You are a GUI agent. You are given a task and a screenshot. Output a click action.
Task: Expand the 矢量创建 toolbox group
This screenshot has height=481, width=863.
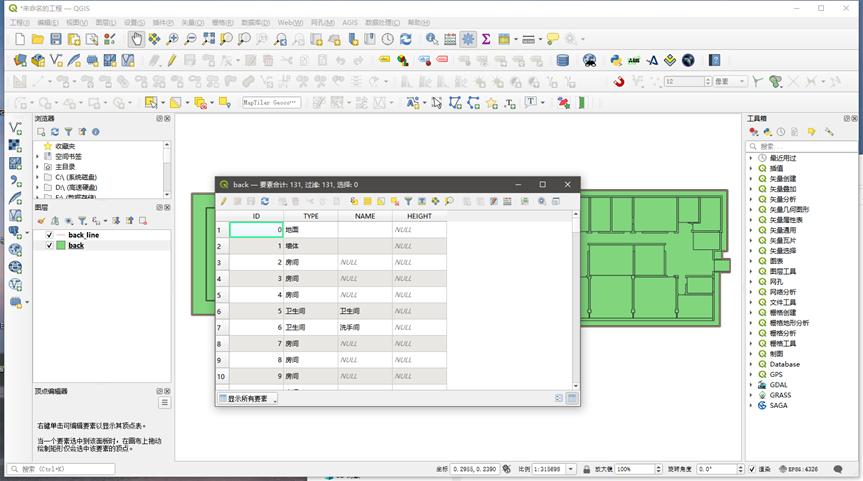[x=751, y=178]
